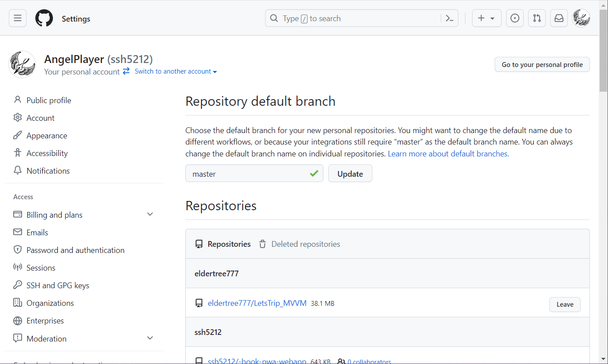Focus the default branch name field
The width and height of the screenshot is (608, 364).
[254, 173]
